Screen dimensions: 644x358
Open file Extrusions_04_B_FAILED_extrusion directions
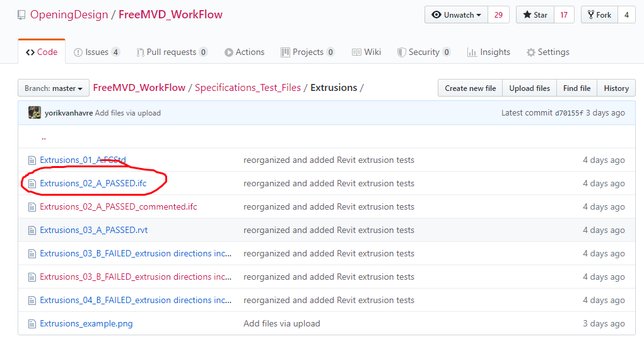click(136, 301)
